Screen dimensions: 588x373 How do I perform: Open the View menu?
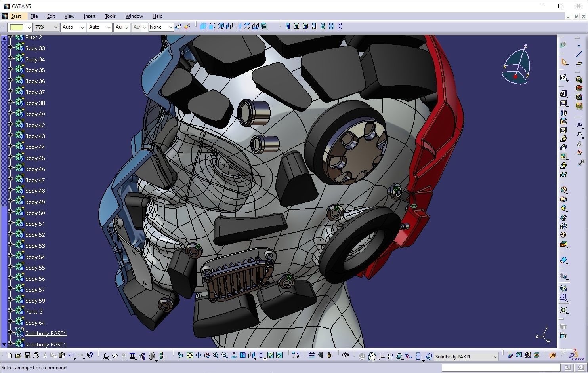69,16
